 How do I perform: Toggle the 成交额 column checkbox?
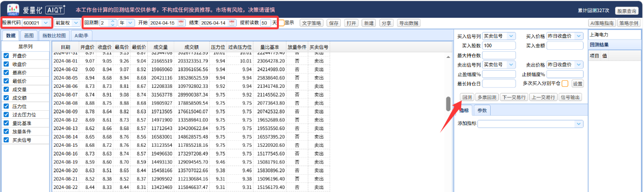coord(6,98)
